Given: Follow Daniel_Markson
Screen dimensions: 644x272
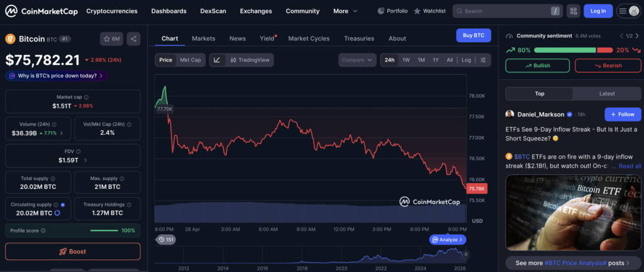Looking at the screenshot, I should 623,114.
